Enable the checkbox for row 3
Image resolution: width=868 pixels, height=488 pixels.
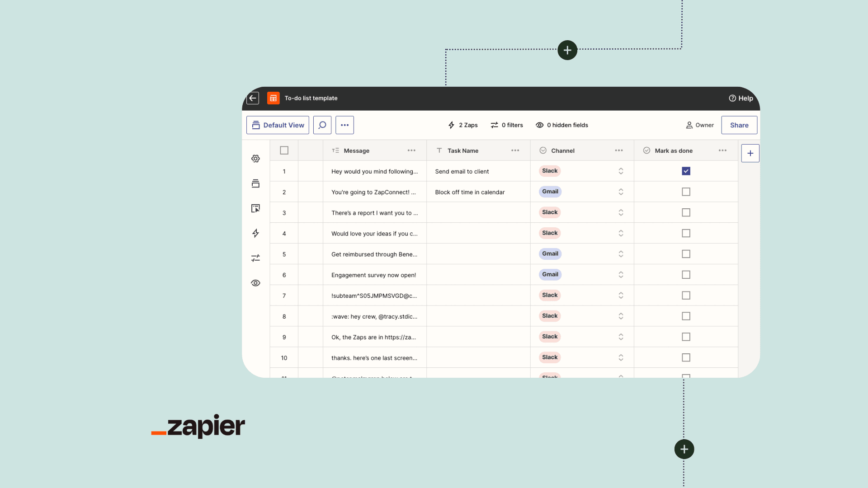tap(685, 212)
